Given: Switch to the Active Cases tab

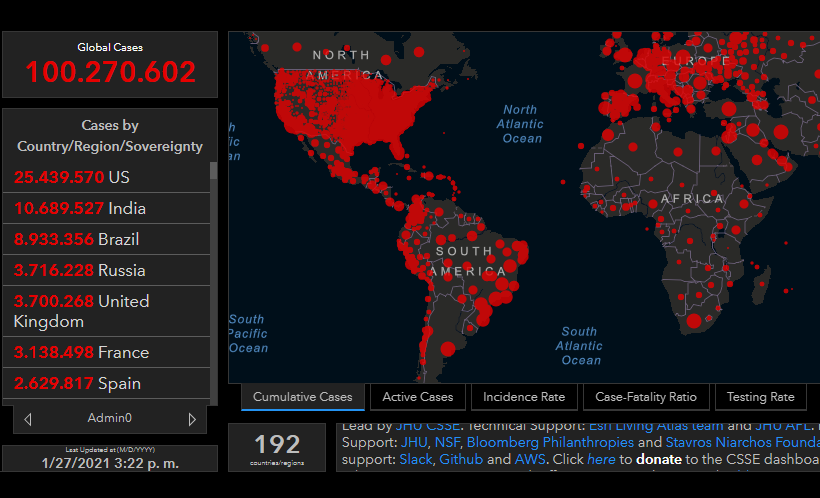Looking at the screenshot, I should [417, 397].
